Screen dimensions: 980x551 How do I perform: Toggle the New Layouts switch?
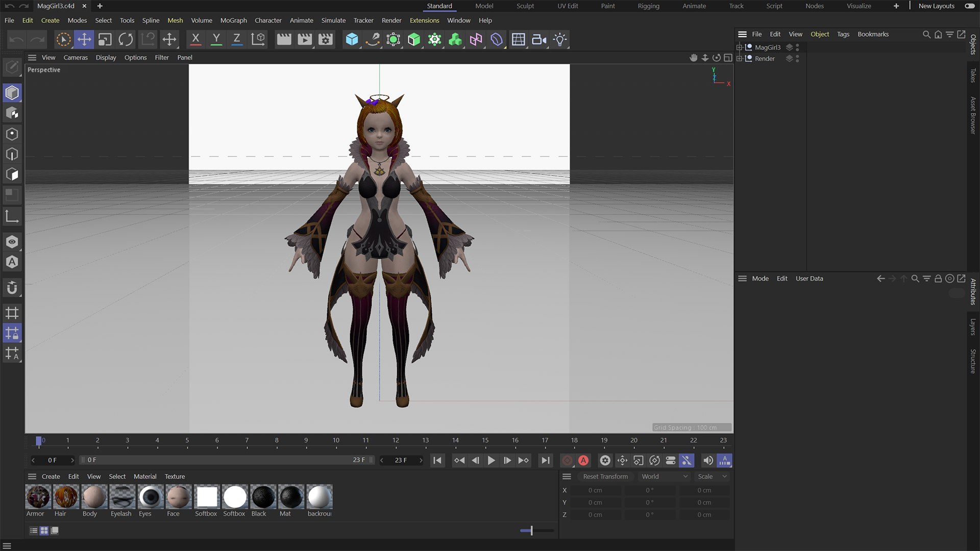970,6
